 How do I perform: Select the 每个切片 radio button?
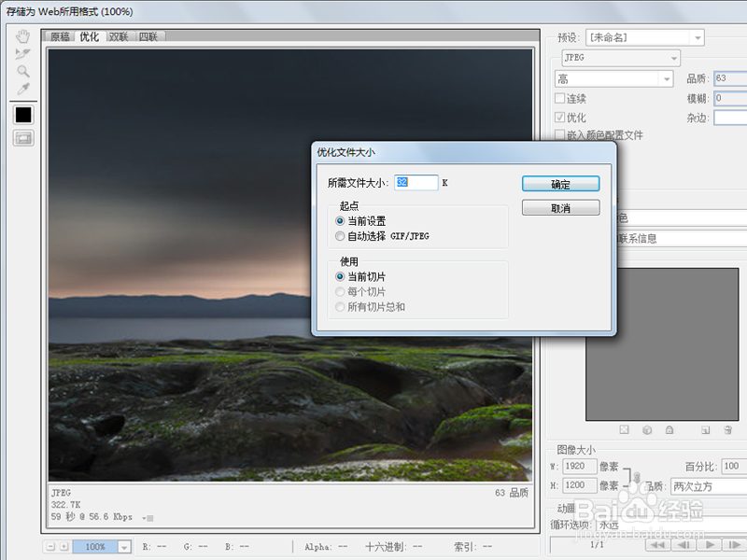(x=340, y=291)
